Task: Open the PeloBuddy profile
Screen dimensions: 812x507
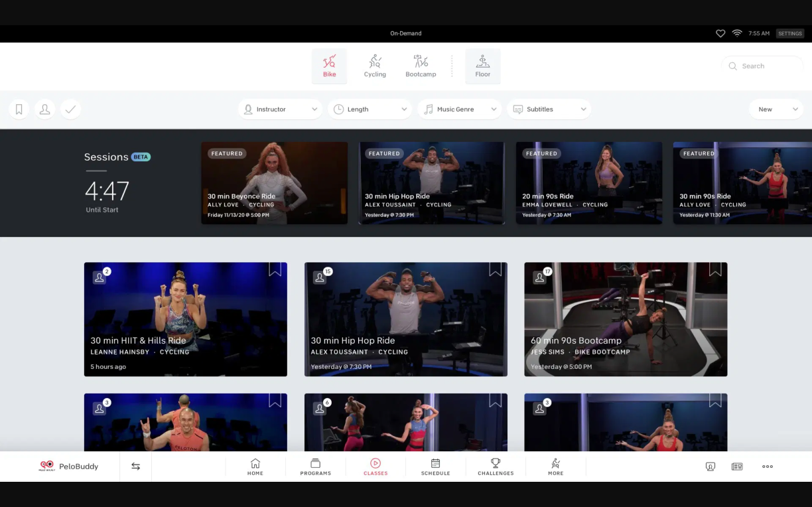Action: point(68,467)
